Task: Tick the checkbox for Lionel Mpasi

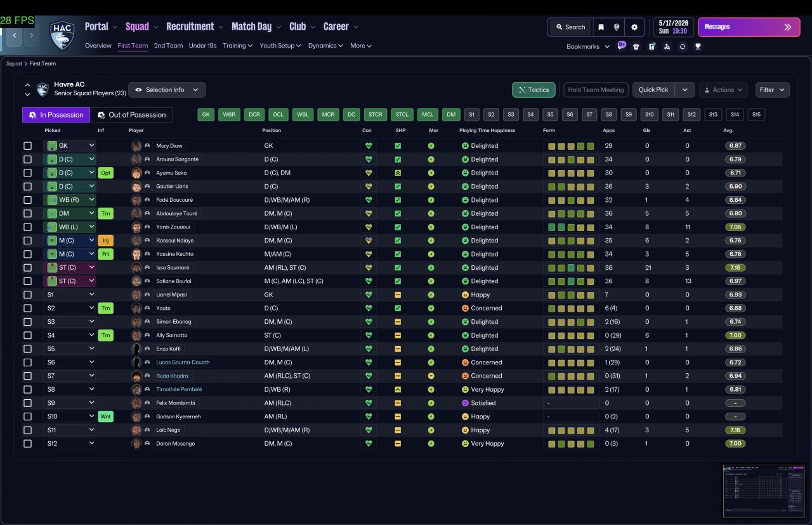Action: [27, 295]
